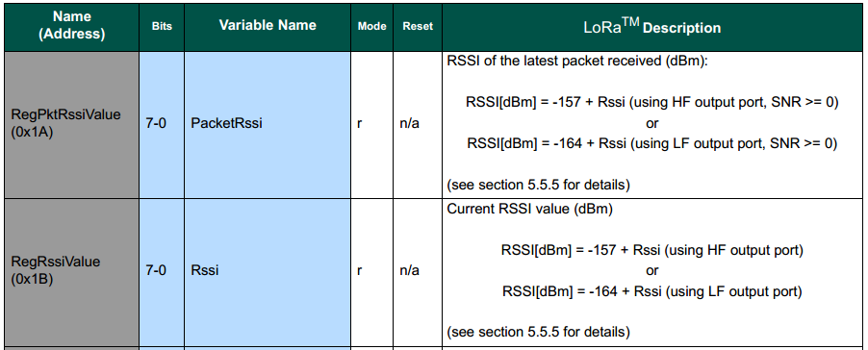Click the Bits column header
The image size is (868, 350).
(x=162, y=27)
